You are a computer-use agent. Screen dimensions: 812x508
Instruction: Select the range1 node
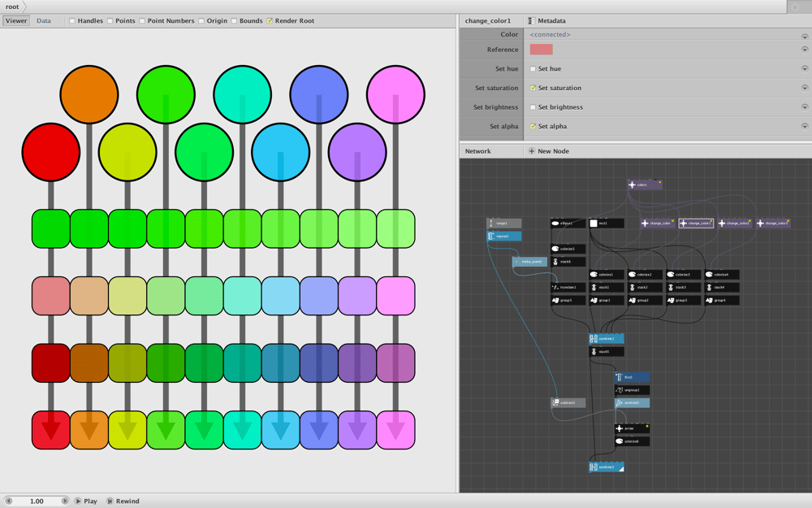point(504,224)
